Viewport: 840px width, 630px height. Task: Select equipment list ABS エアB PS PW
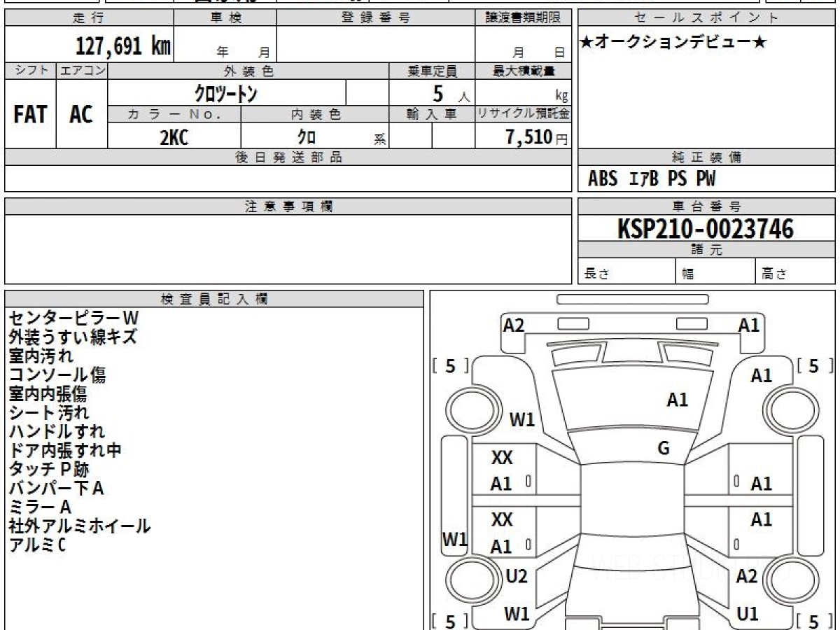tap(652, 179)
